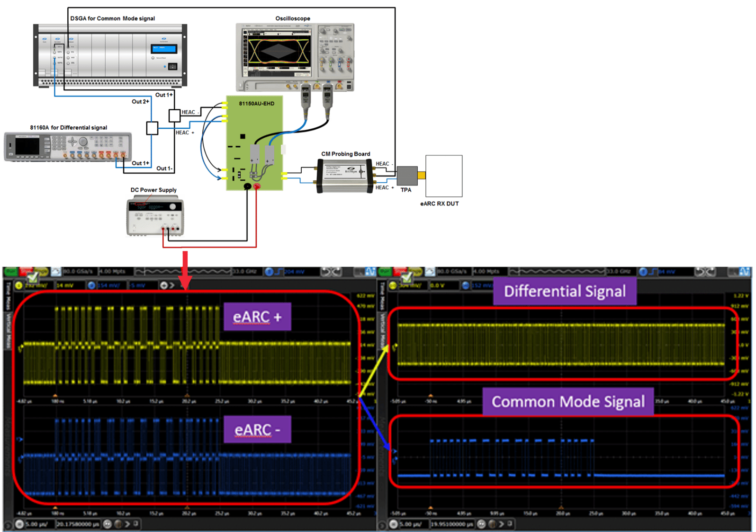Open the Time Meas side tab on right scope
Viewport: 756px width, 532px height.
[382, 297]
